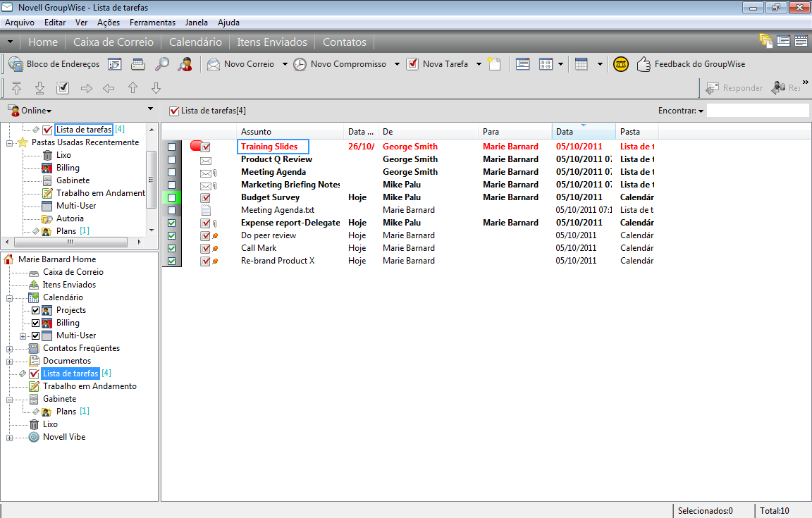
Task: Switch to the Itens Enviados tab
Action: [x=272, y=42]
